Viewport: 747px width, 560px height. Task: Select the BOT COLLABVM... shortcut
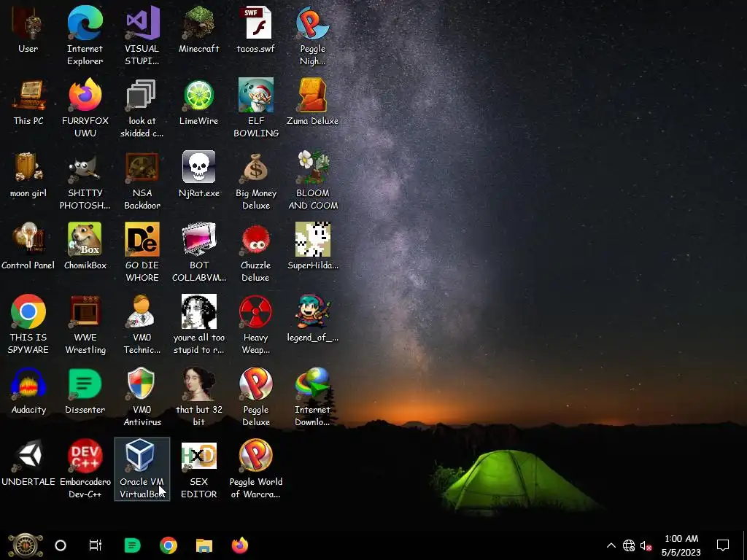pos(198,252)
